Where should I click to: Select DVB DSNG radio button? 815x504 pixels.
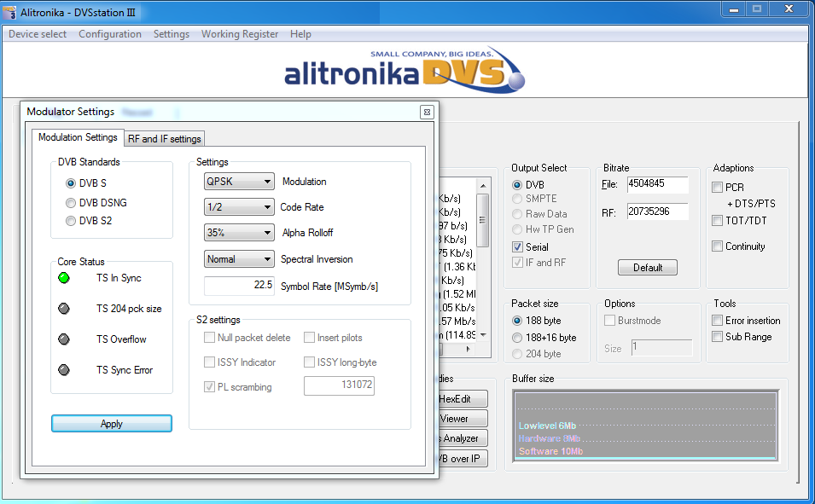(71, 202)
